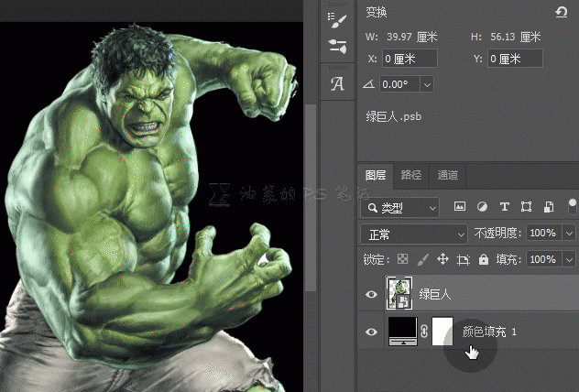
Task: Select the white layer mask thumbnail
Action: [442, 332]
